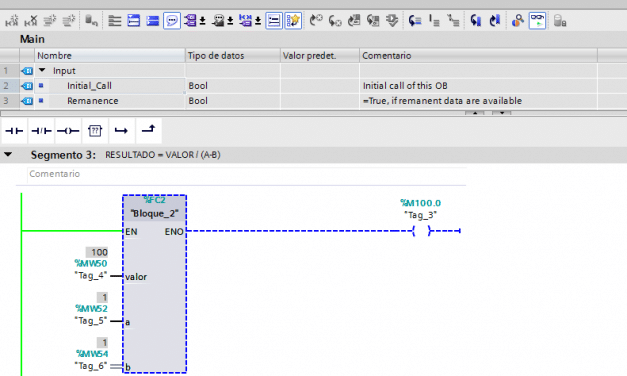Click the monitored value 100
Screen dimensions: 627x376
point(97,252)
